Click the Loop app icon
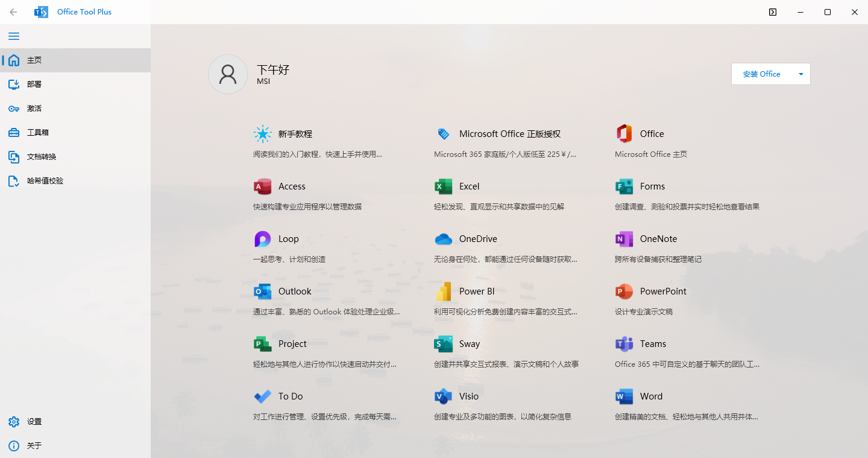868x458 pixels. [263, 239]
